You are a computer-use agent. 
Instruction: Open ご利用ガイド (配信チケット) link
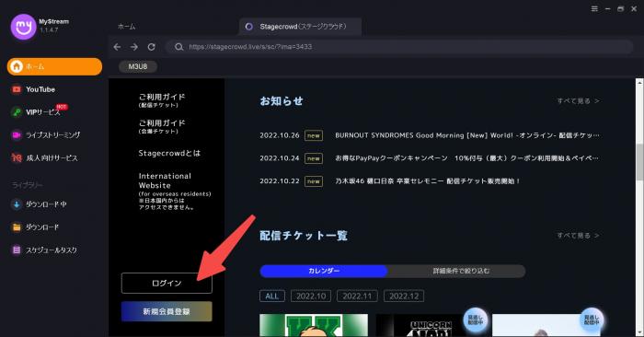tap(162, 99)
